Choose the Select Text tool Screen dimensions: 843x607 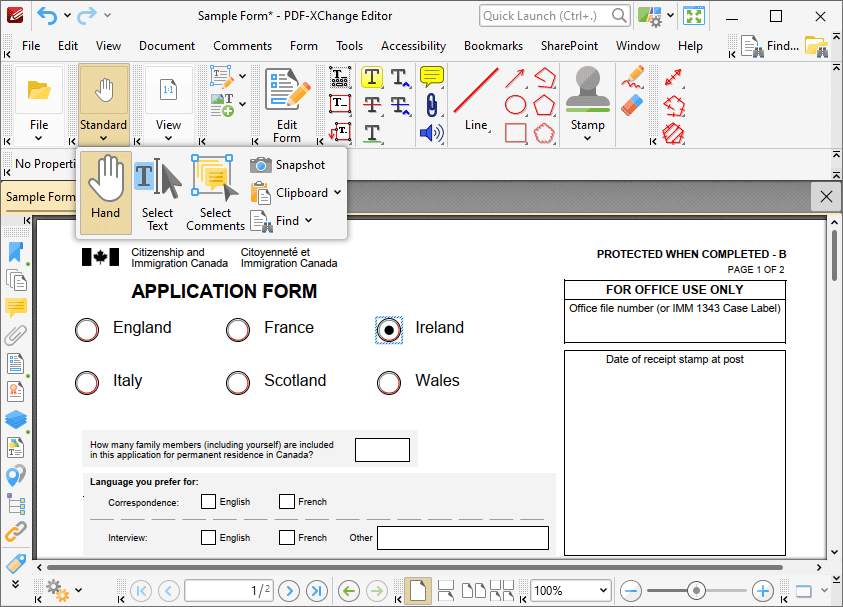point(158,192)
